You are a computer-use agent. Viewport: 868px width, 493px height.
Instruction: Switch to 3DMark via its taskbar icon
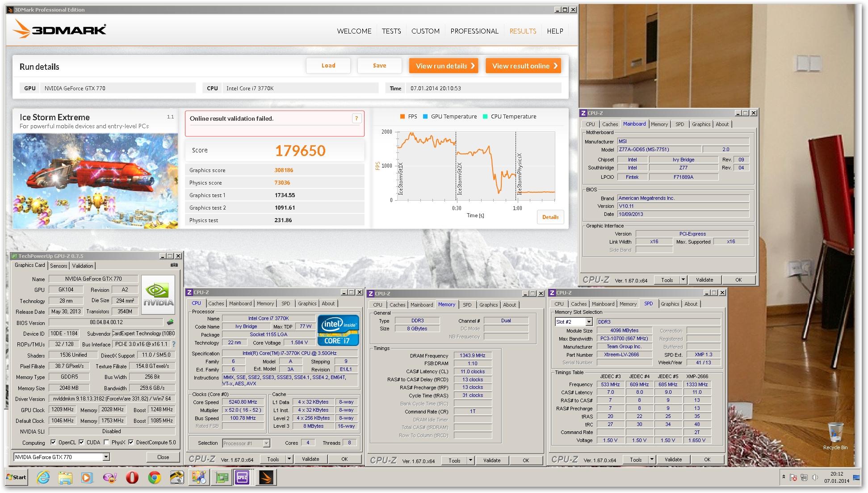[267, 478]
